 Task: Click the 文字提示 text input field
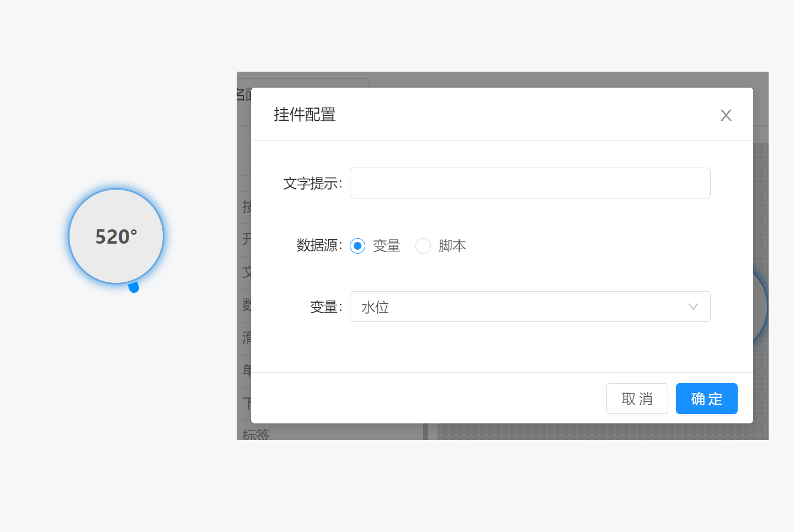point(530,183)
